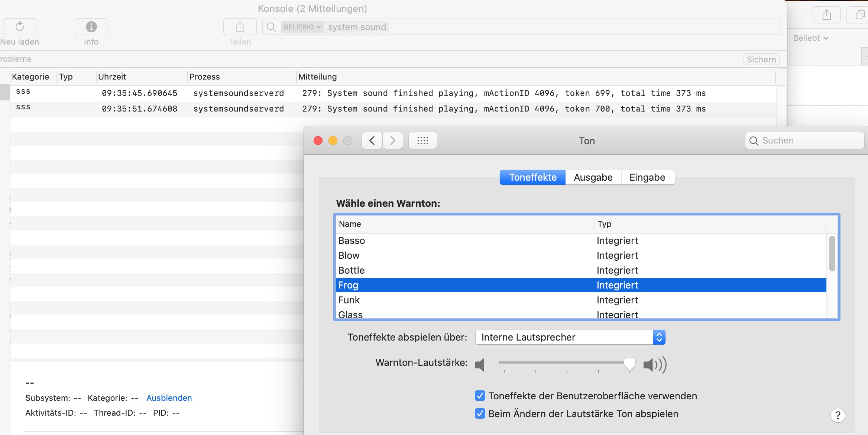Click the Teilen share icon in Konsole
The height and width of the screenshot is (435, 868).
tap(240, 27)
